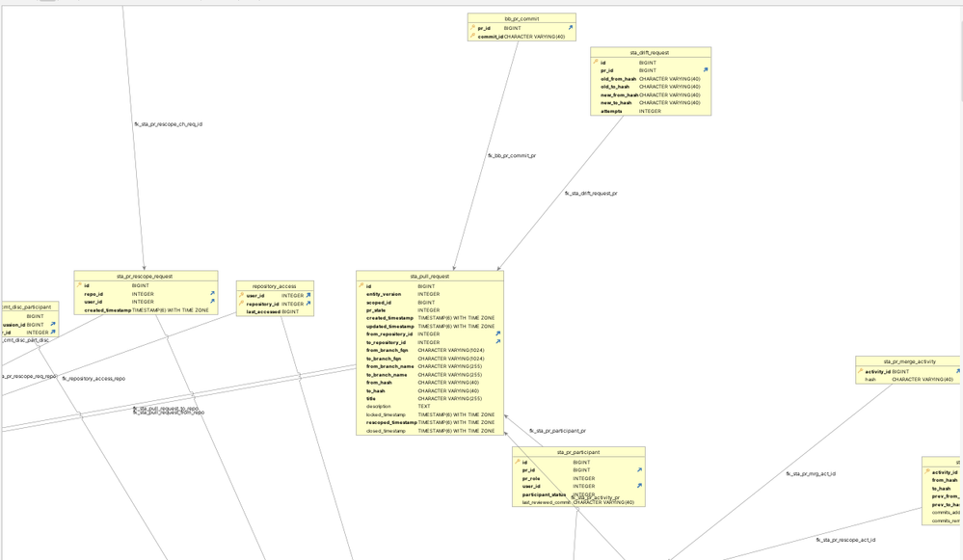Click the fk_bb_pr_commit_pr relationship label
The width and height of the screenshot is (963, 560).
513,155
